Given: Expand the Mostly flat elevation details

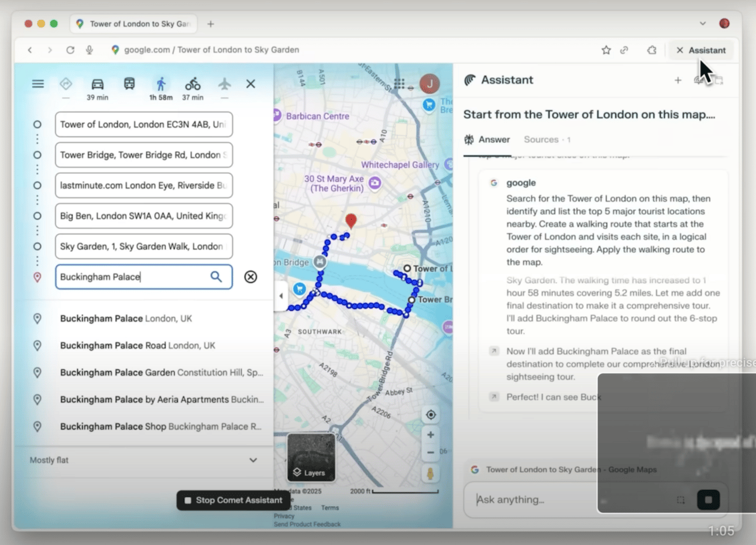Looking at the screenshot, I should click(144, 460).
